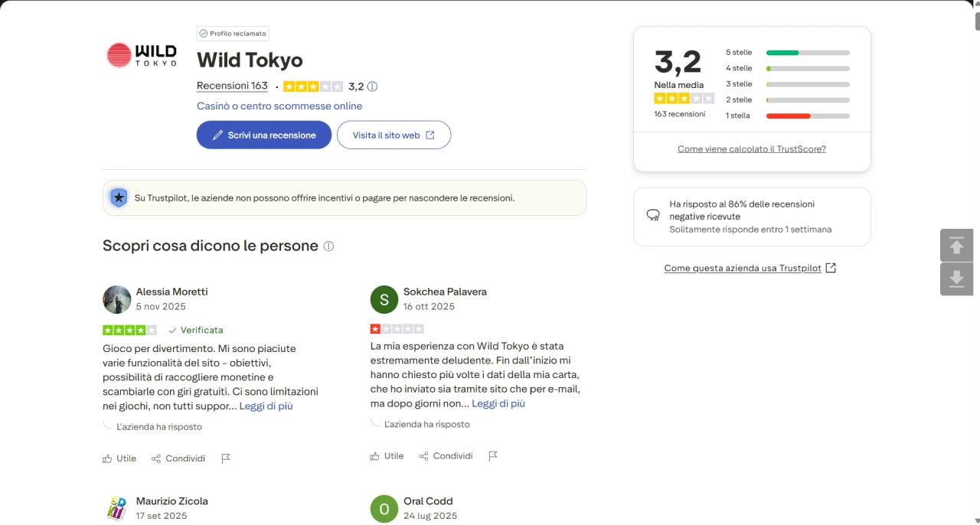Viewport: 980px width, 525px height.
Task: Expand Sokchea's review with Leggi di più
Action: pos(498,403)
